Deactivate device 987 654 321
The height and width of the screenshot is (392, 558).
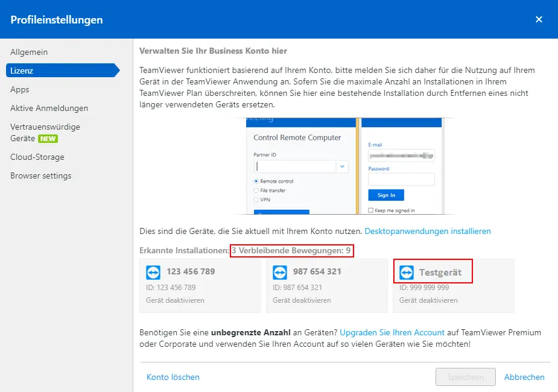302,300
